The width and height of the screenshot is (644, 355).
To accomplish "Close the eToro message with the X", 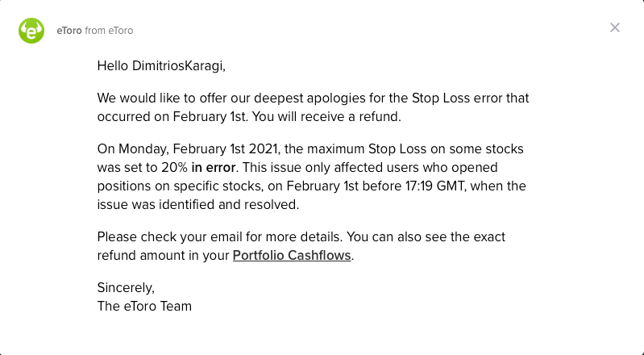I will pos(615,27).
